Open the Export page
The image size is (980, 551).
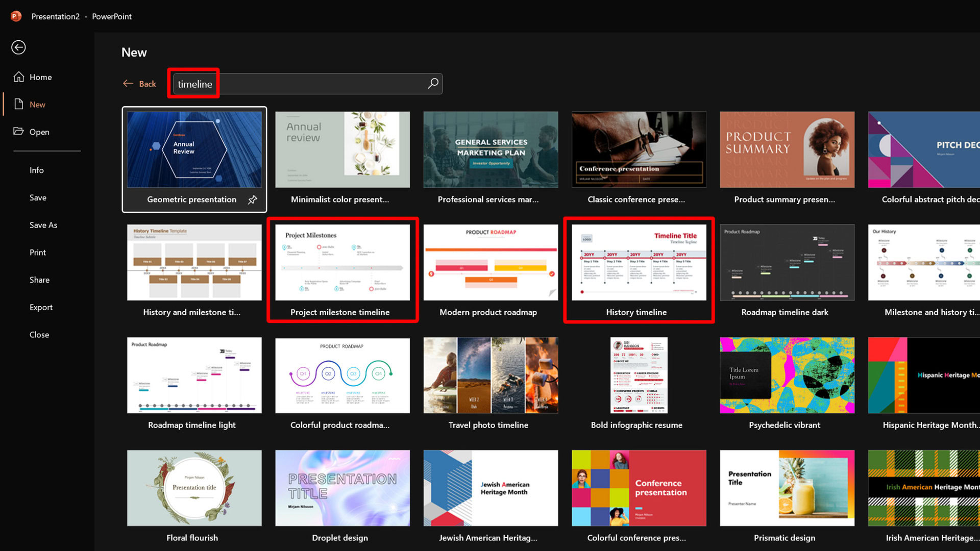(41, 307)
